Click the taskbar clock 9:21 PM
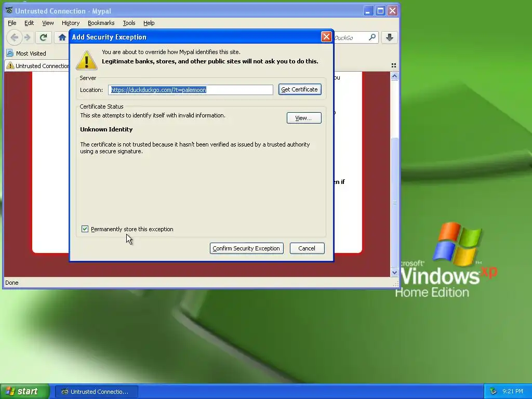Image resolution: width=532 pixels, height=399 pixels. 513,392
